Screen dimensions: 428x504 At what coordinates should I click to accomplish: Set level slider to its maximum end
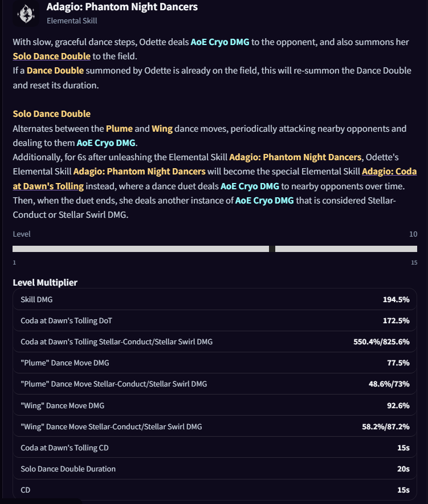[x=417, y=249]
